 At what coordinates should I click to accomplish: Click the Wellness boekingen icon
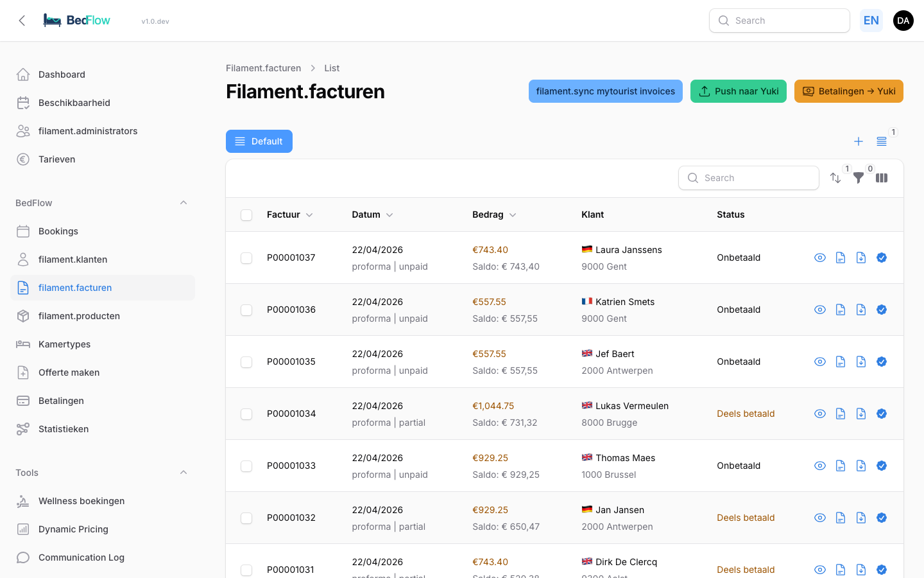[23, 501]
